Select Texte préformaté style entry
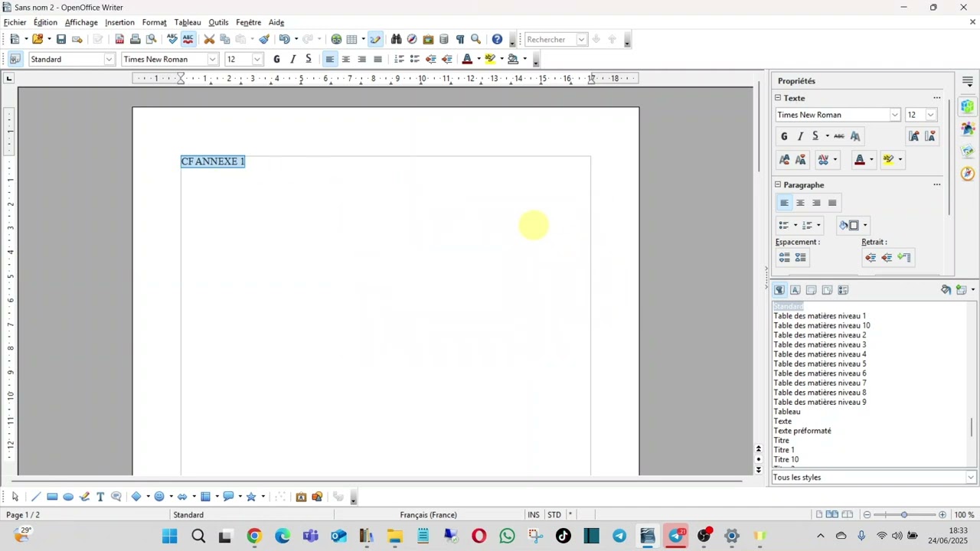 802,431
